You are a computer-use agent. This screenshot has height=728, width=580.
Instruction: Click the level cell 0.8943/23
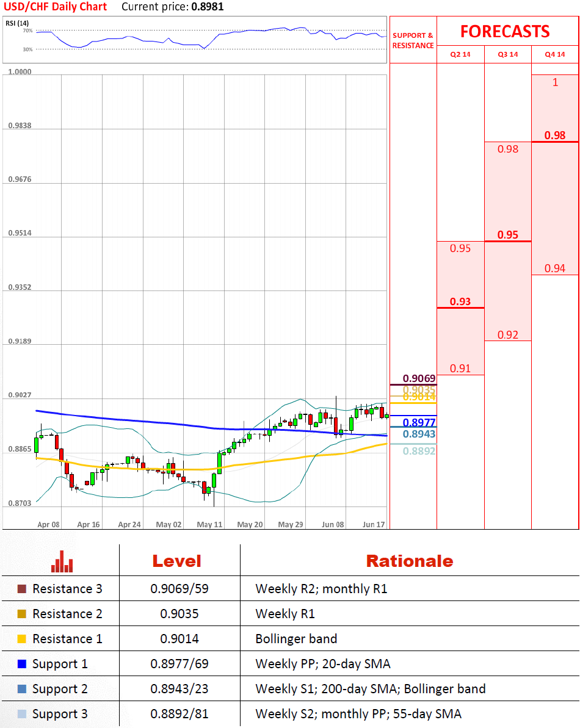(x=179, y=689)
